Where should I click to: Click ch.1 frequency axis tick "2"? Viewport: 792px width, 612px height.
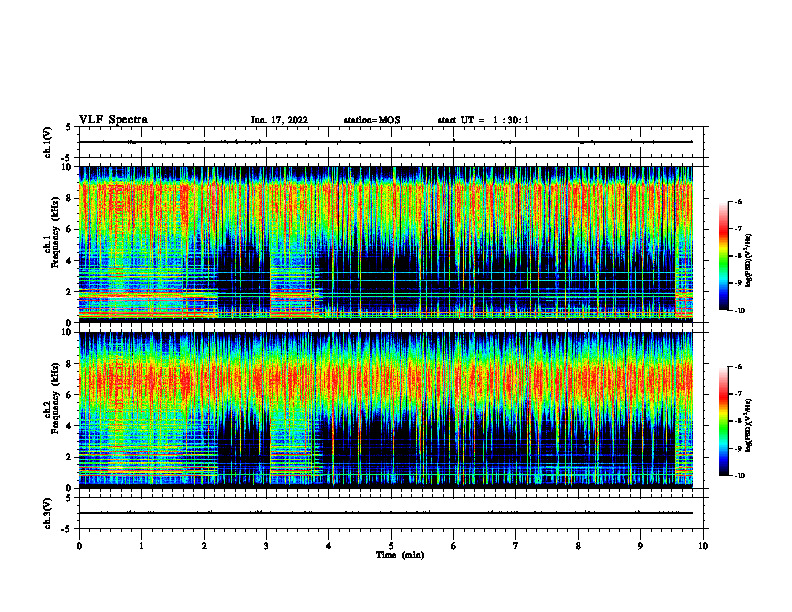point(70,292)
